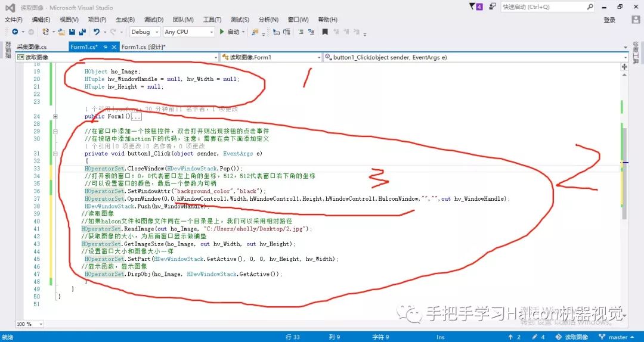Image resolution: width=644 pixels, height=342 pixels.
Task: Click the split editor handle above scrollbar
Action: click(x=624, y=66)
